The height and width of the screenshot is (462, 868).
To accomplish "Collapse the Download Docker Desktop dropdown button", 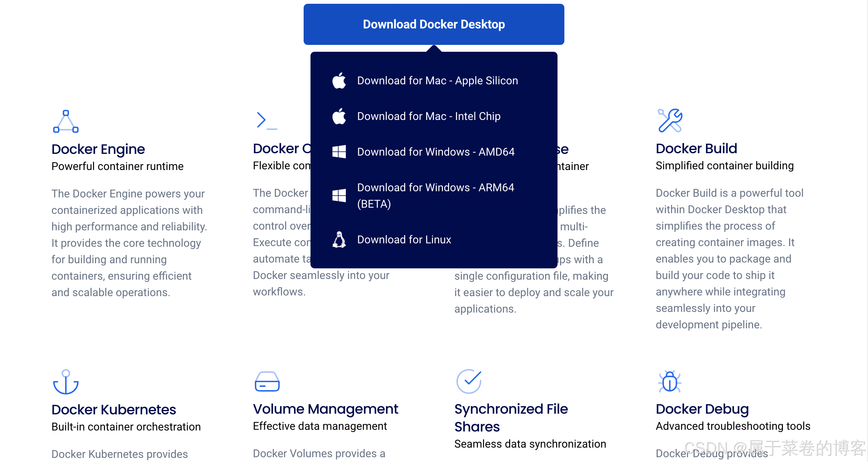I will tap(434, 24).
